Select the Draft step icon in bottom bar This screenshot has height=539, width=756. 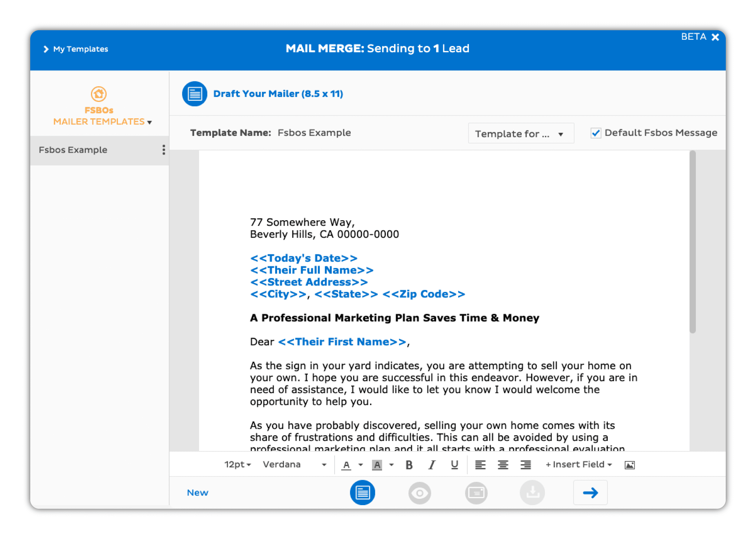coord(362,492)
